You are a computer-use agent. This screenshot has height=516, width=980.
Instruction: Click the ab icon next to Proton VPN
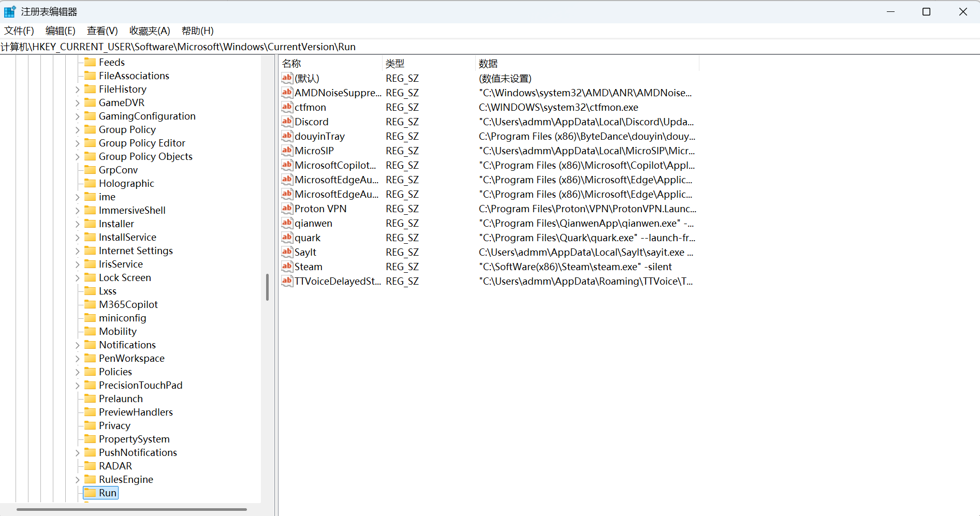[x=287, y=208]
